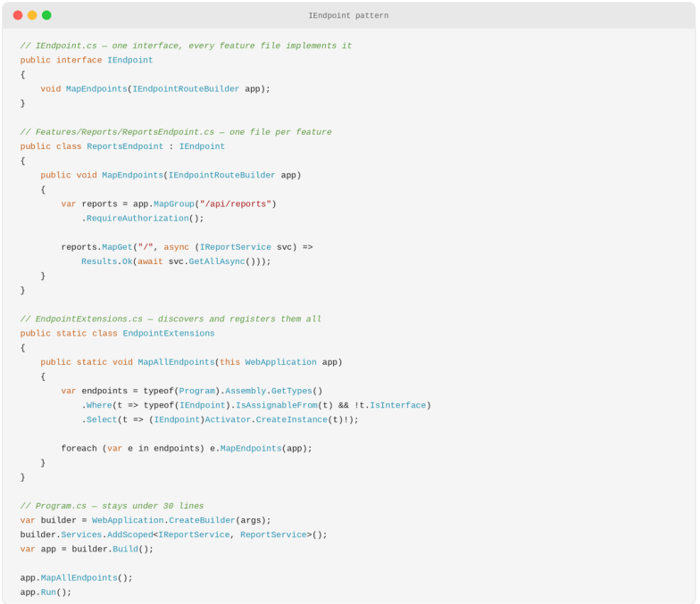Click the yellow minimize window button
The image size is (700, 604).
coord(32,15)
